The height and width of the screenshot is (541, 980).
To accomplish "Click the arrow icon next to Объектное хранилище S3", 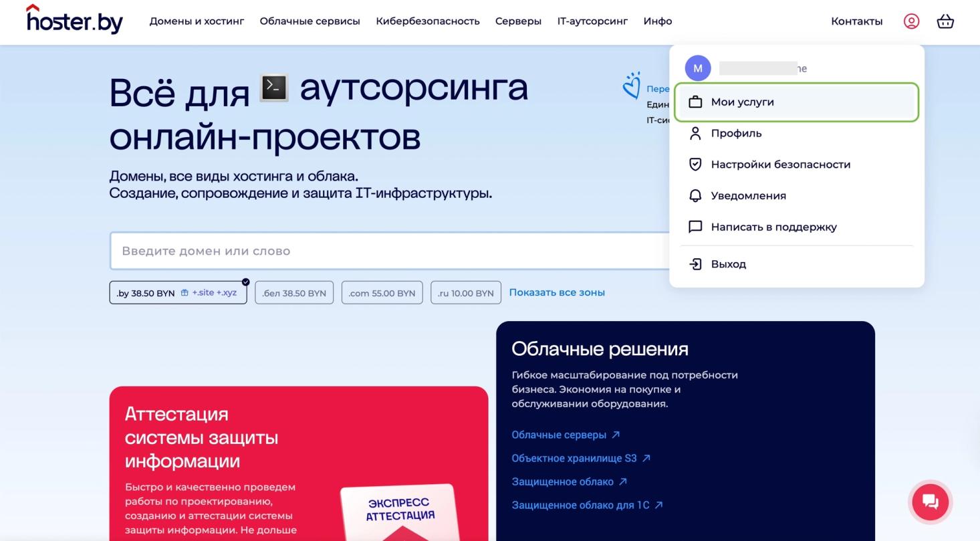I will (x=646, y=459).
